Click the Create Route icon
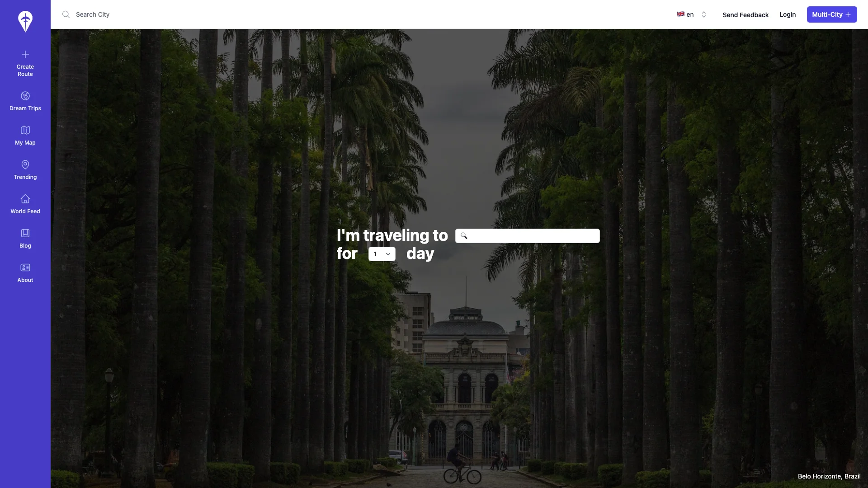Screen dimensions: 868x488 25,54
